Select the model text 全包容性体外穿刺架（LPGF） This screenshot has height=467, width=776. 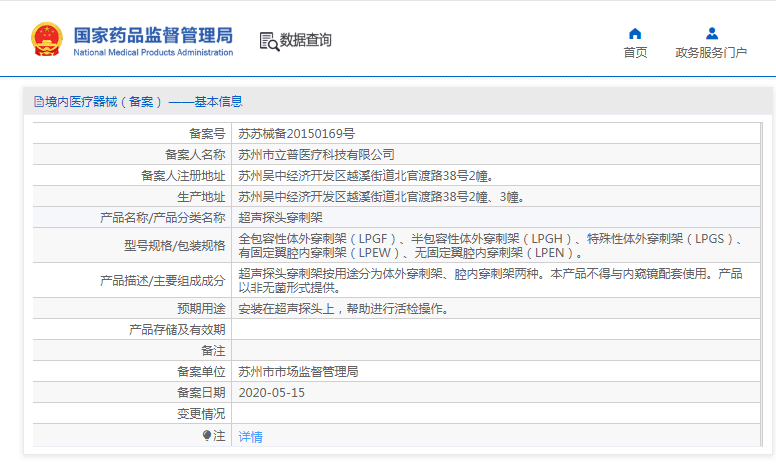[318, 239]
